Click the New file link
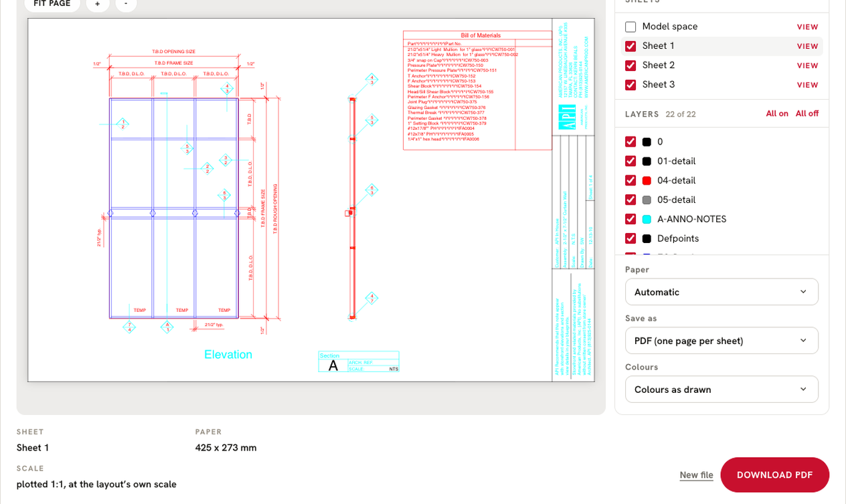This screenshot has height=504, width=846. click(x=696, y=475)
